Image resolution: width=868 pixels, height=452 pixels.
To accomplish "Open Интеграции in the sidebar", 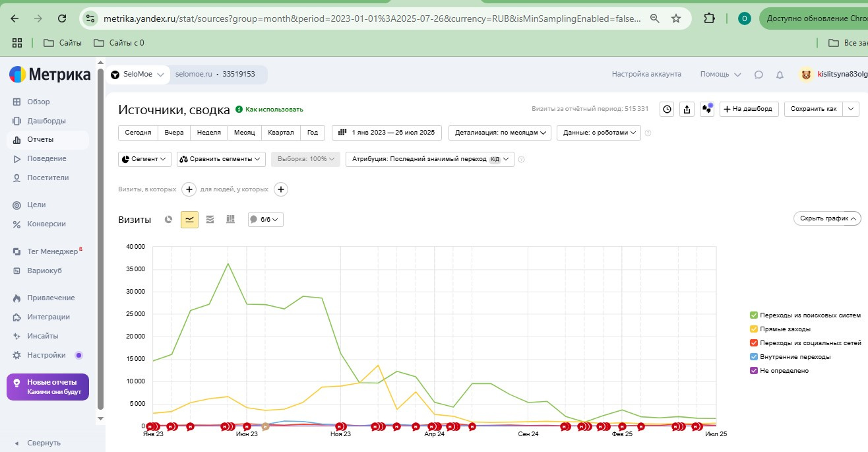I will pyautogui.click(x=48, y=317).
